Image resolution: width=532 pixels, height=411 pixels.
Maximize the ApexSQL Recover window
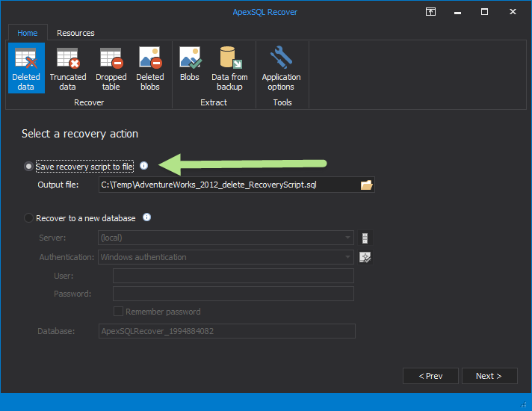click(484, 12)
